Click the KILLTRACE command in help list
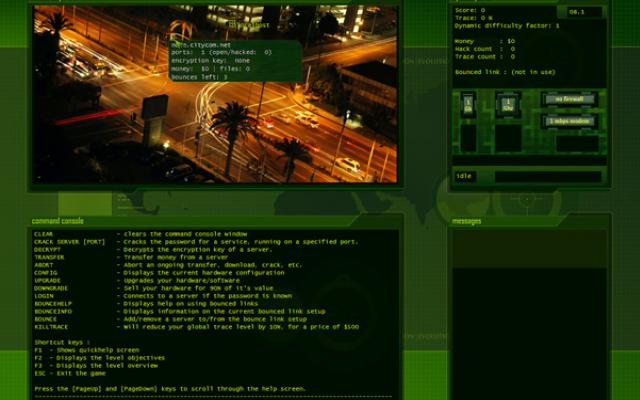This screenshot has width=640, height=400. [52, 326]
